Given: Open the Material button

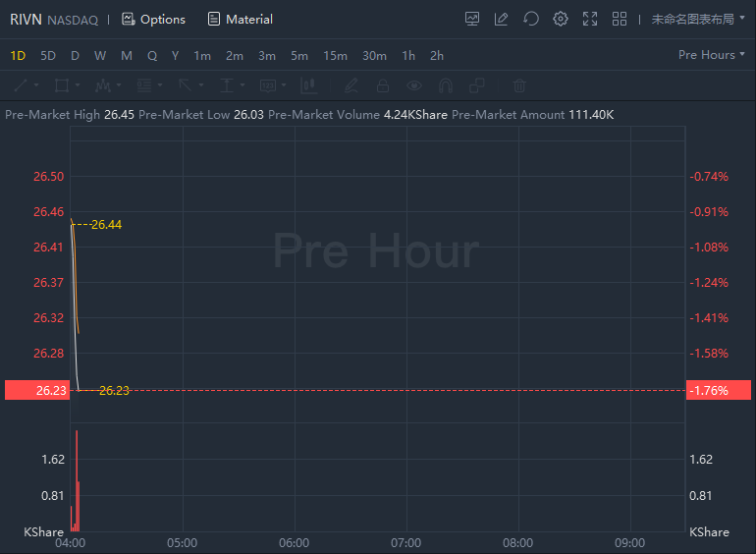Looking at the screenshot, I should 240,19.
